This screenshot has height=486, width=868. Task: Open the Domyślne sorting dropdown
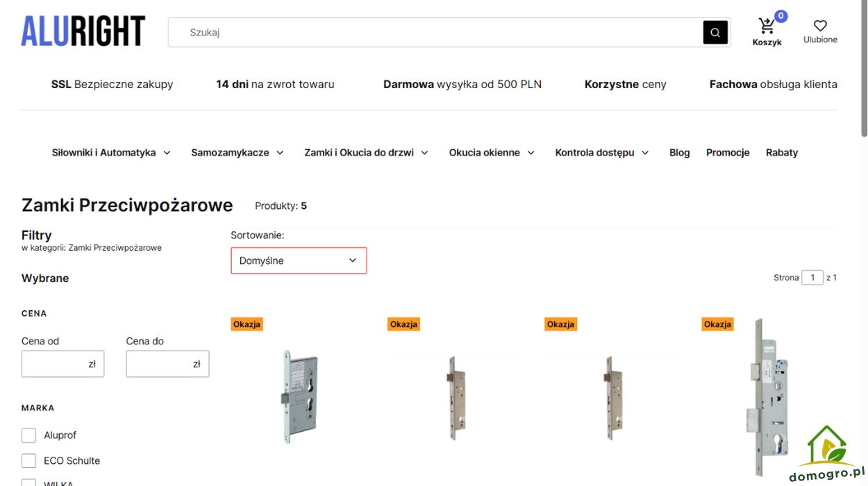(299, 260)
